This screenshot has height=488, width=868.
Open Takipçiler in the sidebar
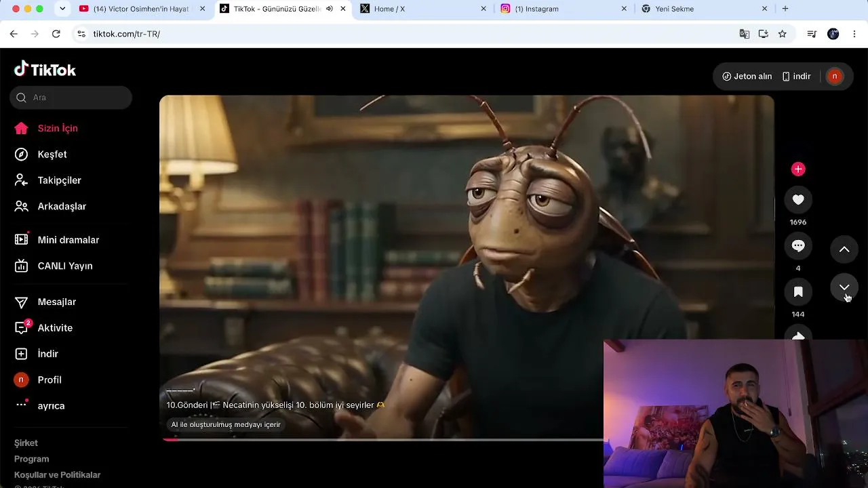[47, 180]
